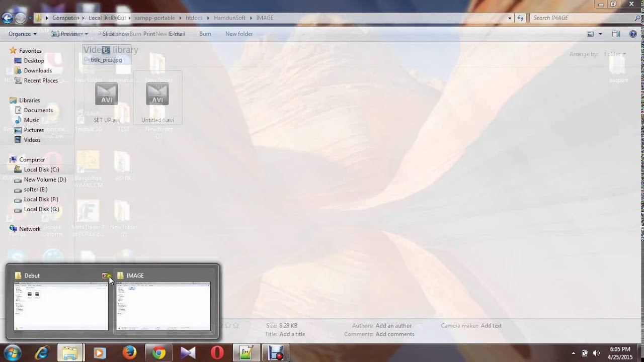Screen dimensions: 644x362
Task: Open the Organize menu
Action: tap(23, 34)
